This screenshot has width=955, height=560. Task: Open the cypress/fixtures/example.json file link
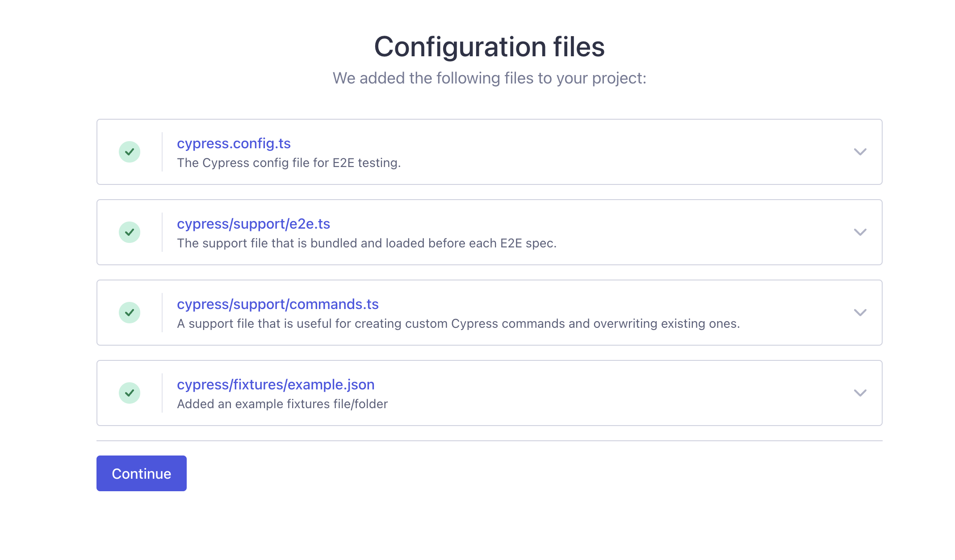click(276, 384)
